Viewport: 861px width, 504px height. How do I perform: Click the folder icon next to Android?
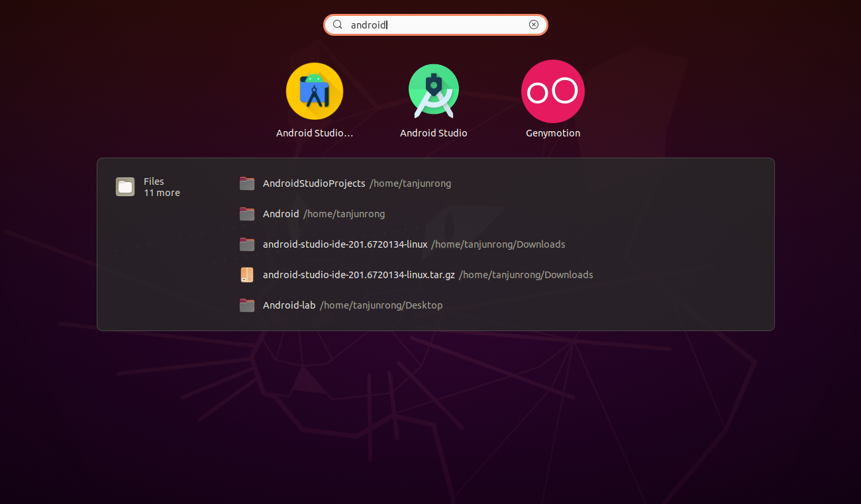coord(246,214)
